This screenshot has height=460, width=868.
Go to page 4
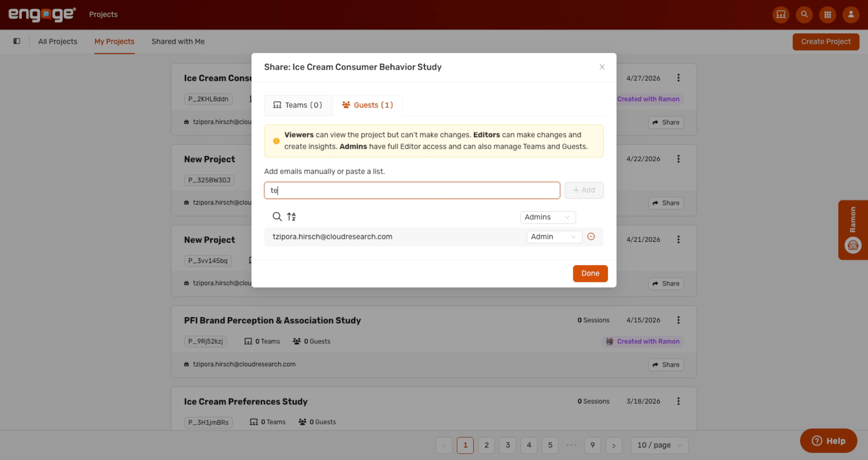click(529, 446)
